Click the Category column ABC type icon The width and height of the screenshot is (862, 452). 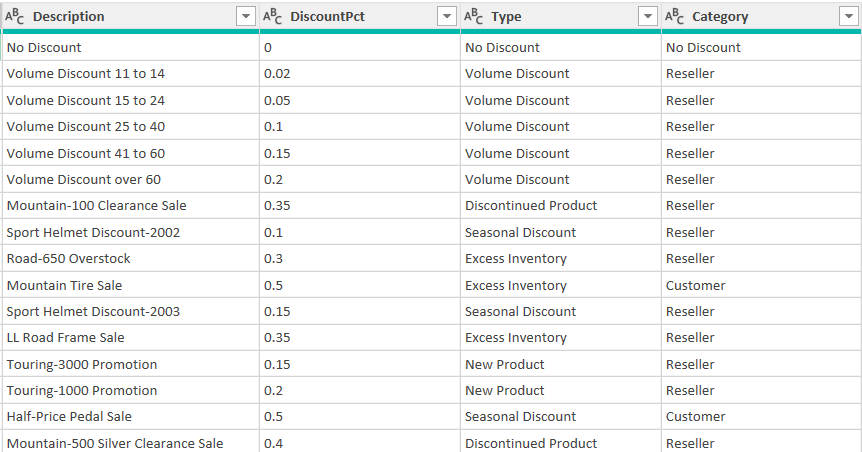(675, 16)
